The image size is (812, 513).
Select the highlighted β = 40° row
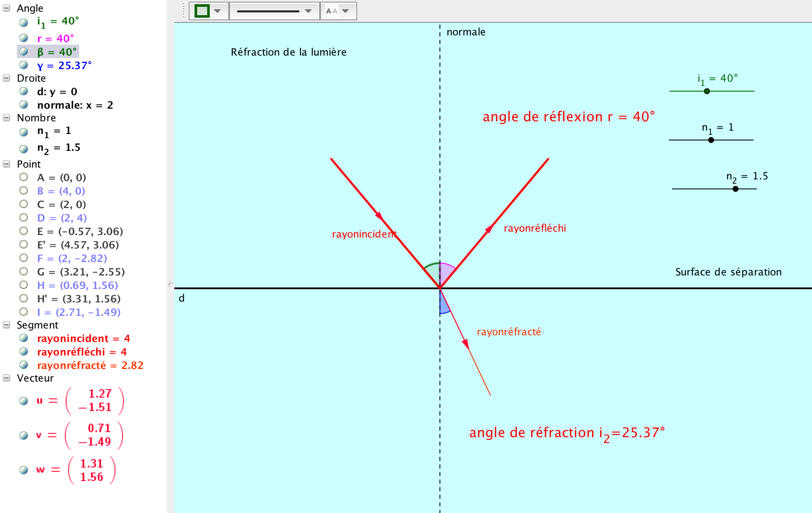pyautogui.click(x=48, y=52)
